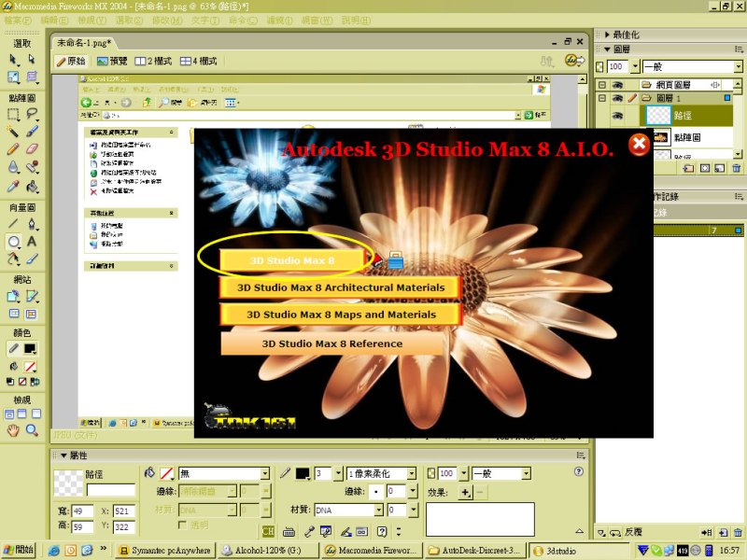Switch to 原始 view tab
The height and width of the screenshot is (560, 747).
71,61
